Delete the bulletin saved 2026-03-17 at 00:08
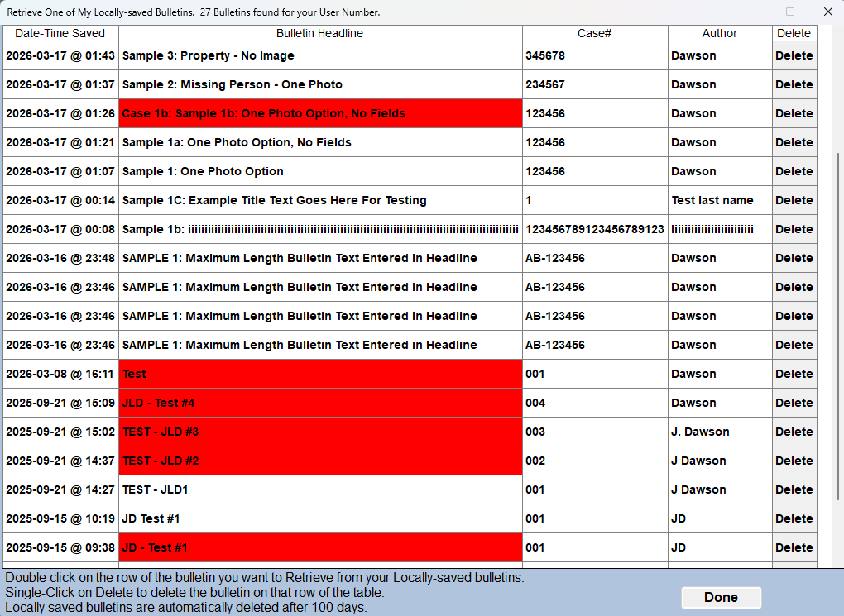 click(x=794, y=229)
